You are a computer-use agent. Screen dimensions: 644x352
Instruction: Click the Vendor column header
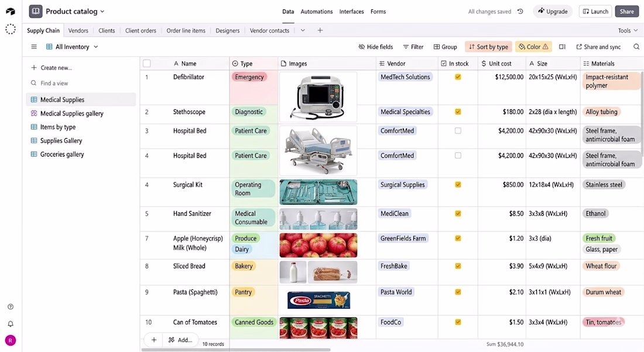click(x=407, y=64)
